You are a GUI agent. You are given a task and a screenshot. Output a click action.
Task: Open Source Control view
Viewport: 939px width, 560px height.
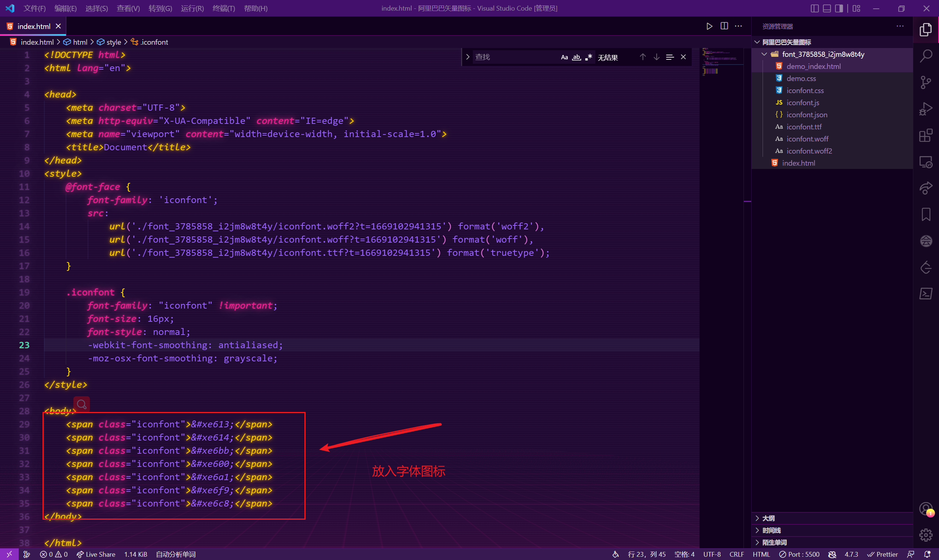925,82
